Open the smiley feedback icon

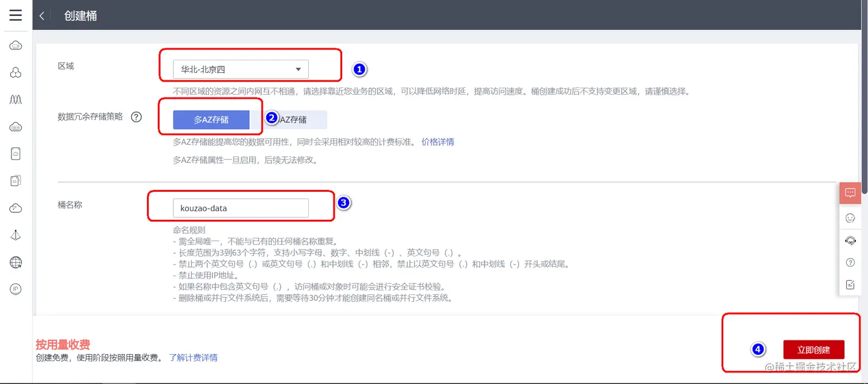pyautogui.click(x=850, y=218)
